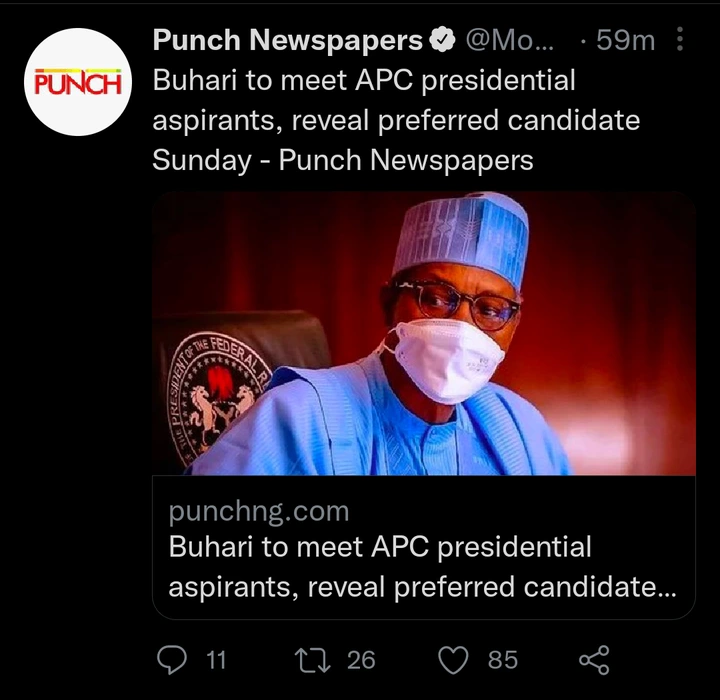
Task: Retweet using the arrows icon
Action: point(313,659)
